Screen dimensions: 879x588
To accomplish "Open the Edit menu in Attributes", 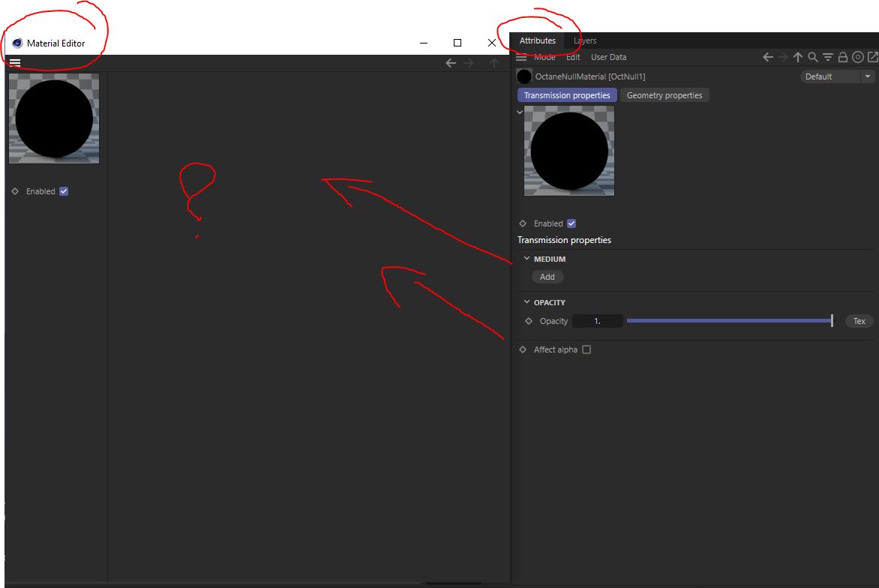I will coord(573,57).
